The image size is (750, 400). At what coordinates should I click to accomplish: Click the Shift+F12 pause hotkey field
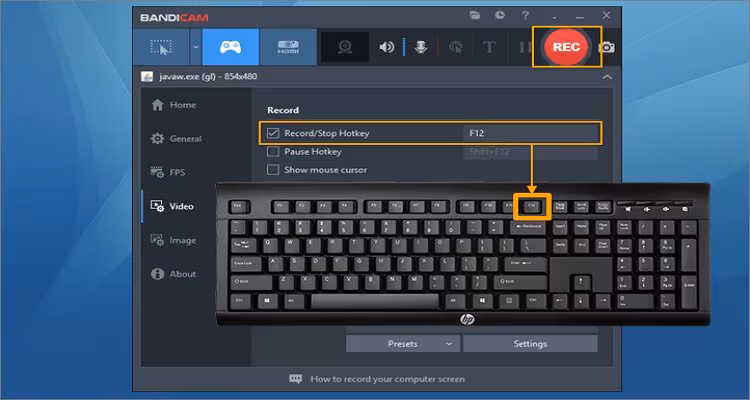(x=530, y=152)
